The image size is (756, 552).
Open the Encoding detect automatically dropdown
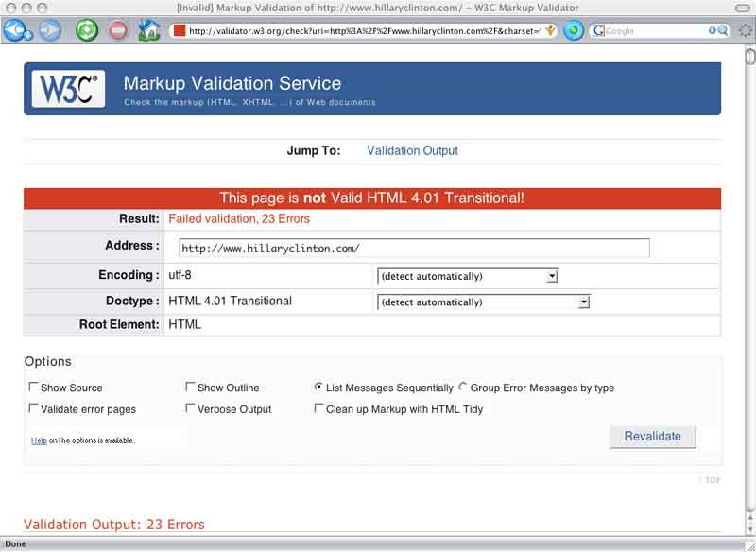(468, 276)
